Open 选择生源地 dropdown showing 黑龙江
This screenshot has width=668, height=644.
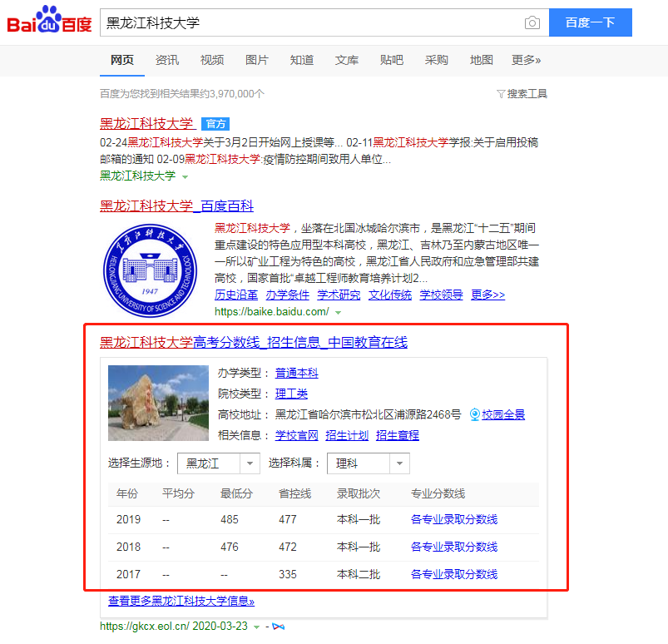click(219, 463)
